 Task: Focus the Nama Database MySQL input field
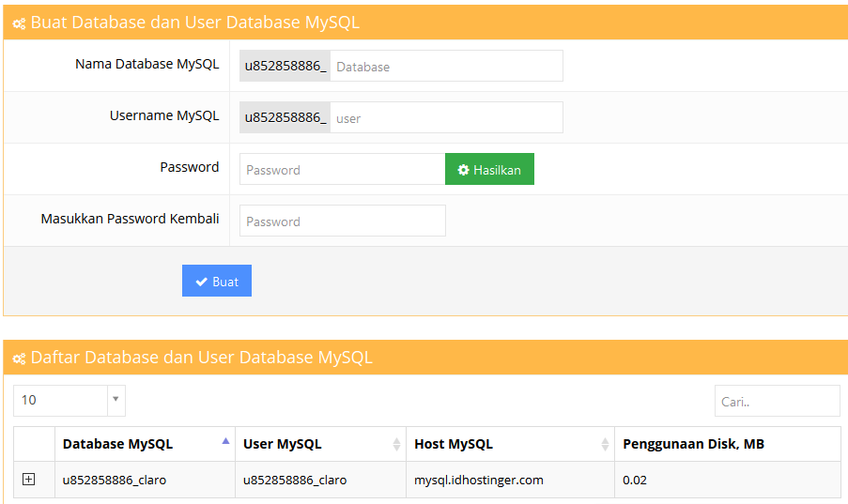point(446,66)
